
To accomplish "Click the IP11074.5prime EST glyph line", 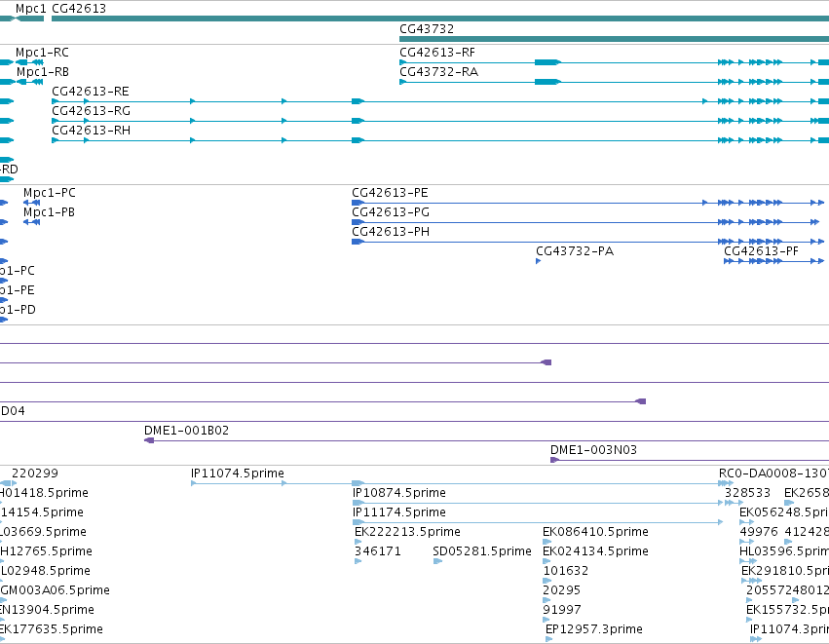I will 462,483.
